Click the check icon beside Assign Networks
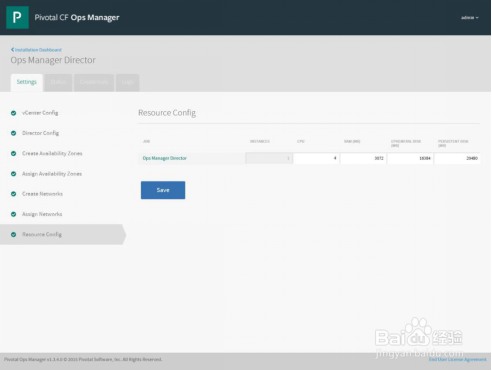 [13, 214]
